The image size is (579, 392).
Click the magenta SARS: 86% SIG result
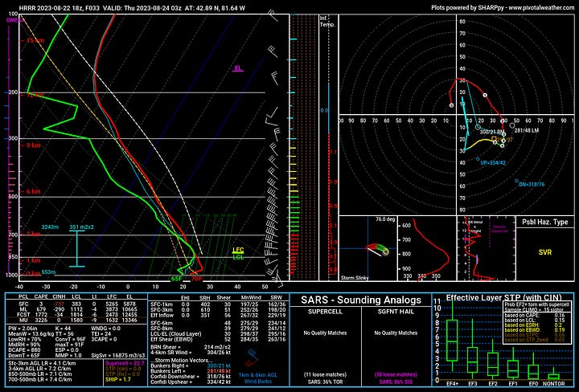(x=396, y=382)
